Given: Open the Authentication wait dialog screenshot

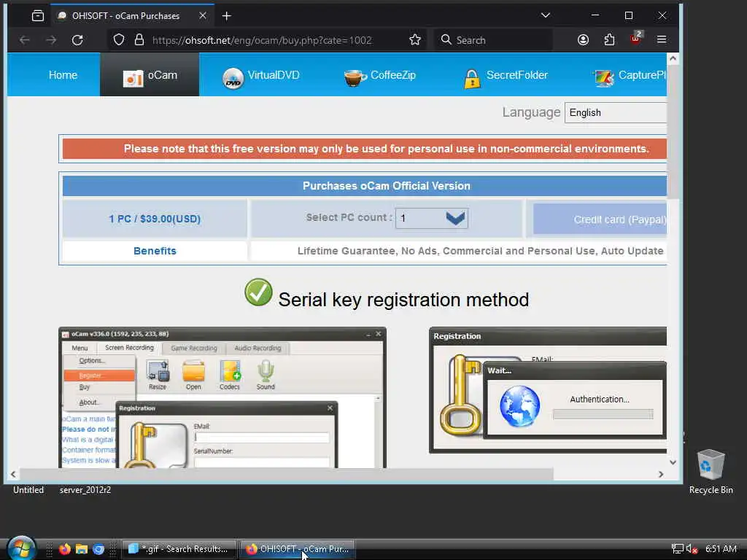Looking at the screenshot, I should pyautogui.click(x=548, y=390).
